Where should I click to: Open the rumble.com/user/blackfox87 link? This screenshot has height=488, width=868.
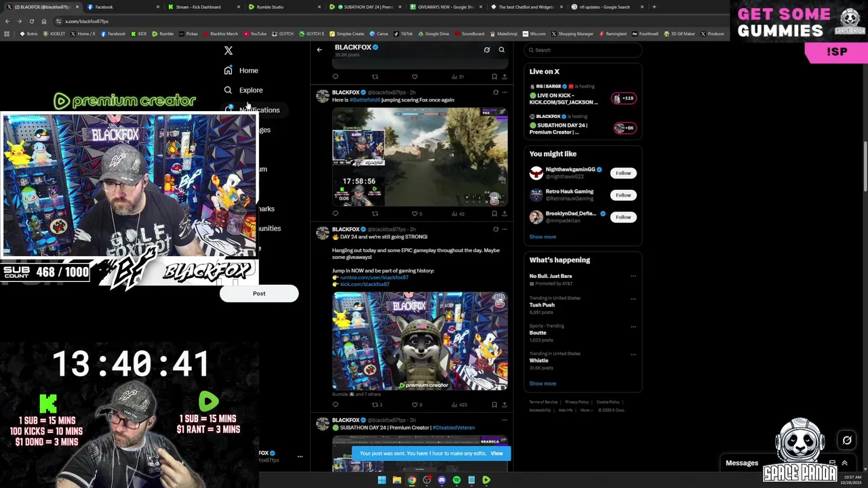374,277
